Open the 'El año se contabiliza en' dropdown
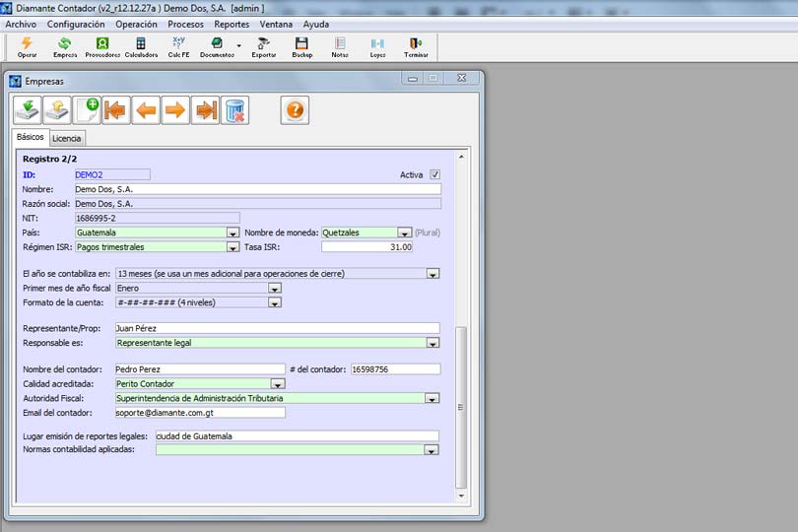 pos(432,274)
